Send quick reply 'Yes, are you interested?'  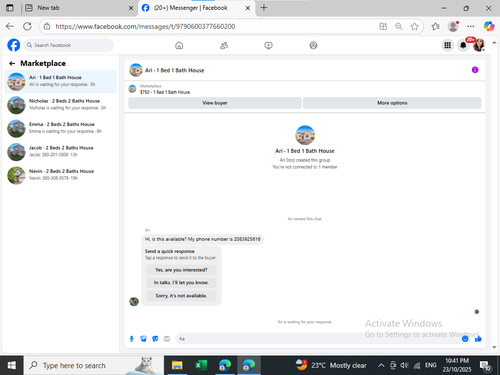(x=181, y=270)
